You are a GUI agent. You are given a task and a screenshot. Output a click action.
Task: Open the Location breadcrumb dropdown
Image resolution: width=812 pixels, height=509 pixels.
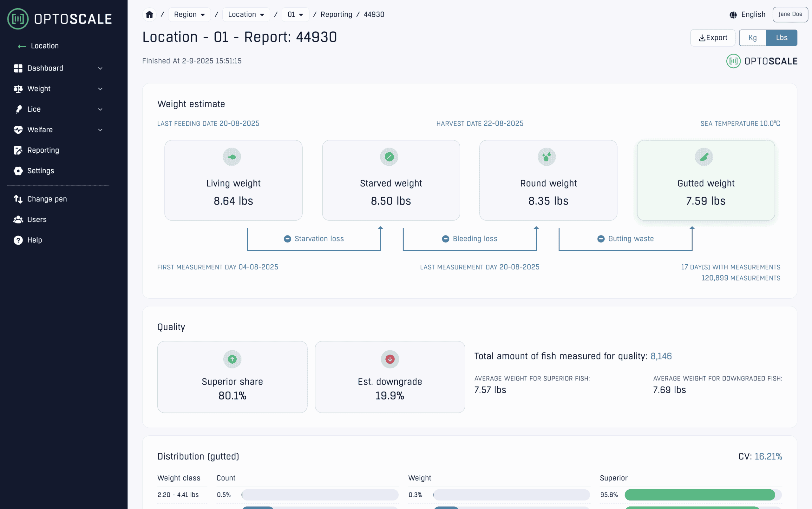click(x=246, y=15)
